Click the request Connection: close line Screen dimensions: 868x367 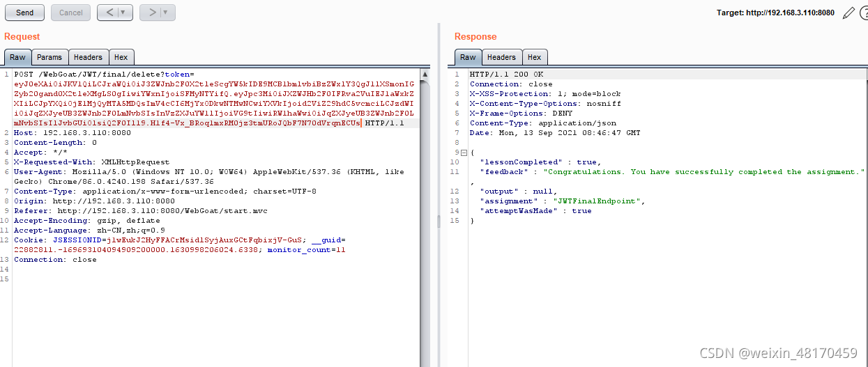tap(55, 259)
